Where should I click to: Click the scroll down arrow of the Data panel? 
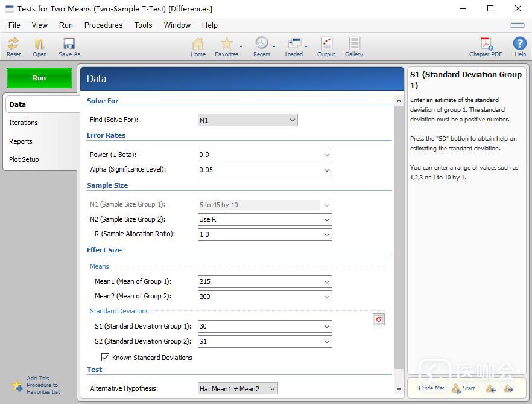click(x=399, y=389)
